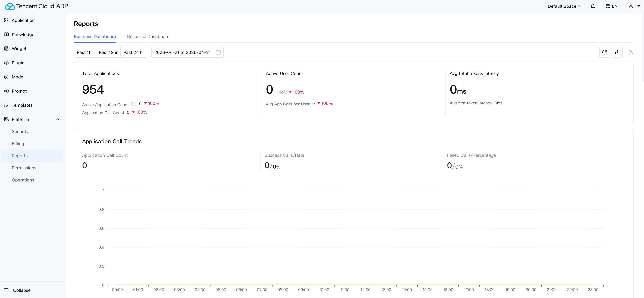Collapse the Platform menu section

coord(57,119)
